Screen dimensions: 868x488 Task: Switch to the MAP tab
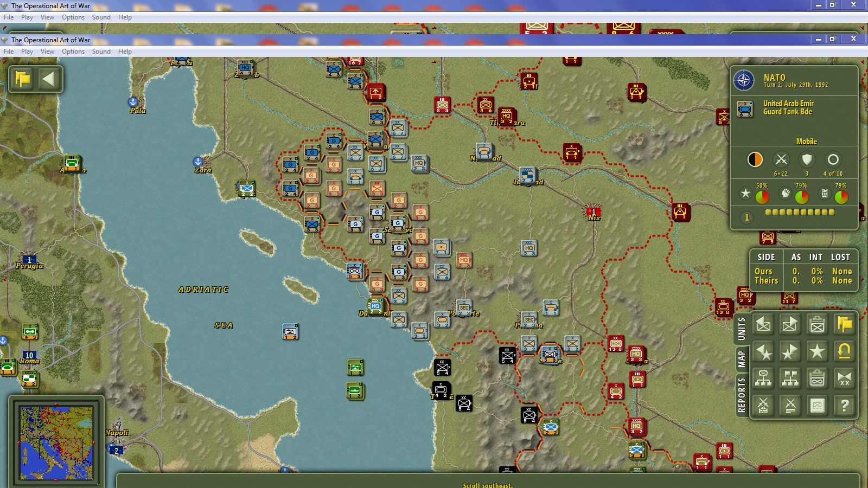(742, 359)
